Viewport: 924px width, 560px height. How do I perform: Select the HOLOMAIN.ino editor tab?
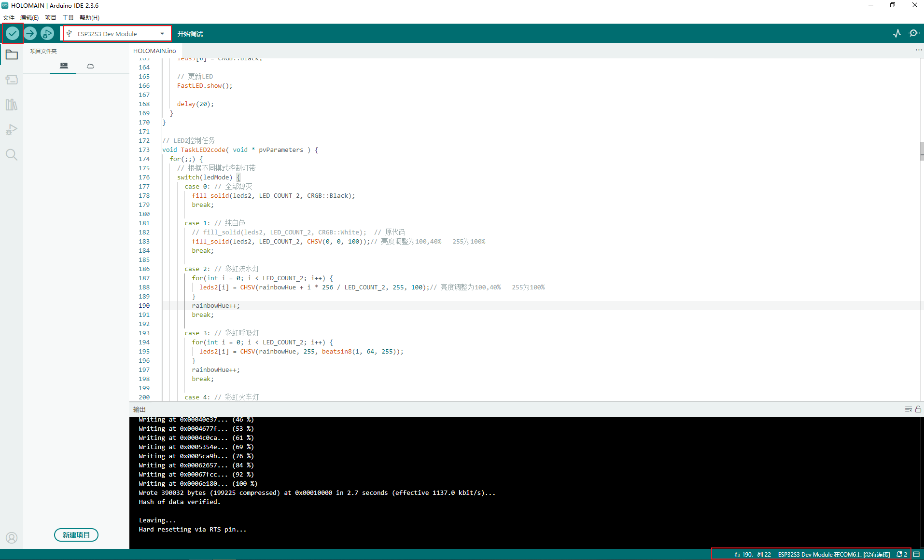[x=154, y=51]
